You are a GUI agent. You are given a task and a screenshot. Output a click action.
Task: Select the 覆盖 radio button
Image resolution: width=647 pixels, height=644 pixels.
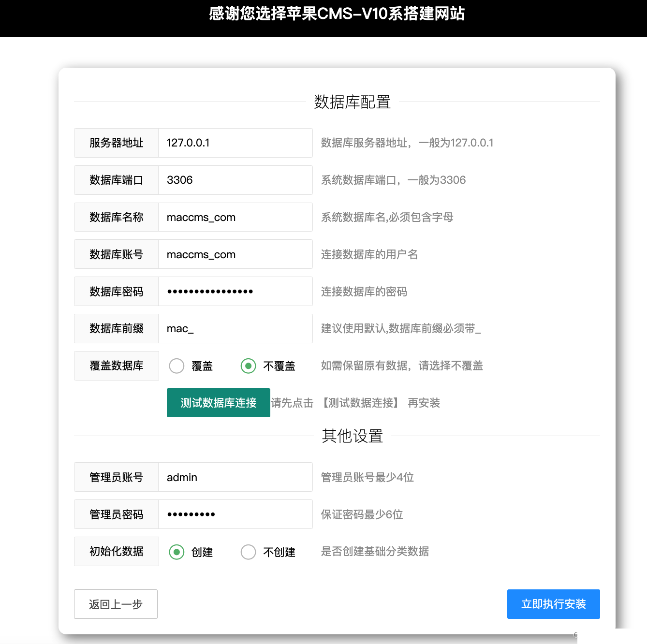176,366
